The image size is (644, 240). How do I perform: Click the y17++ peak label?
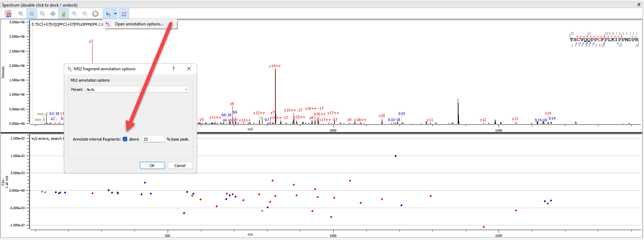coord(333,113)
